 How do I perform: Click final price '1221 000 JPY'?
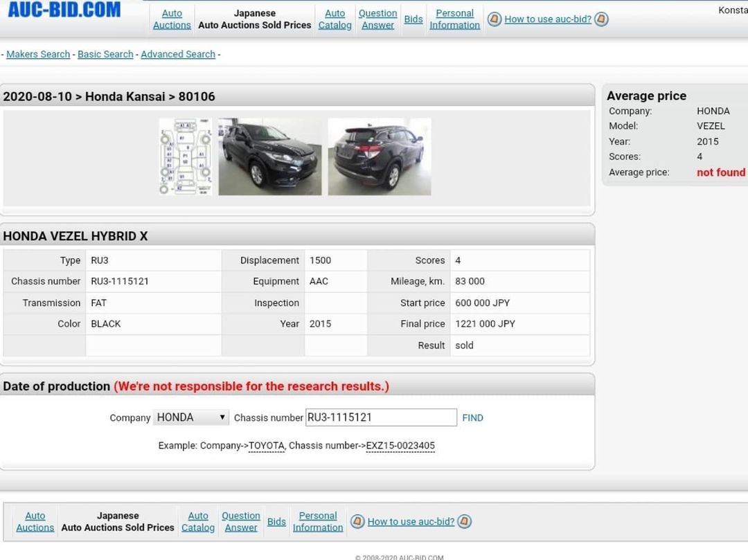click(485, 323)
